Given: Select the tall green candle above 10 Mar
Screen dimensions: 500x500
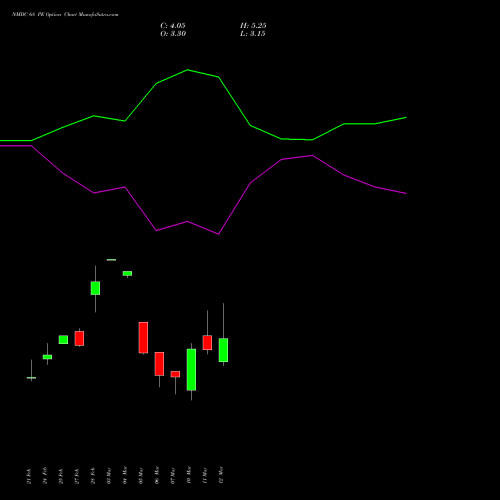Looking at the screenshot, I should (191, 370).
